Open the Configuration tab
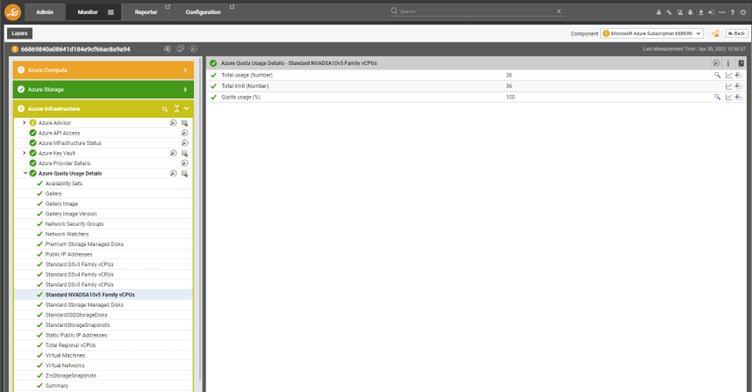This screenshot has width=752, height=392. click(x=203, y=12)
